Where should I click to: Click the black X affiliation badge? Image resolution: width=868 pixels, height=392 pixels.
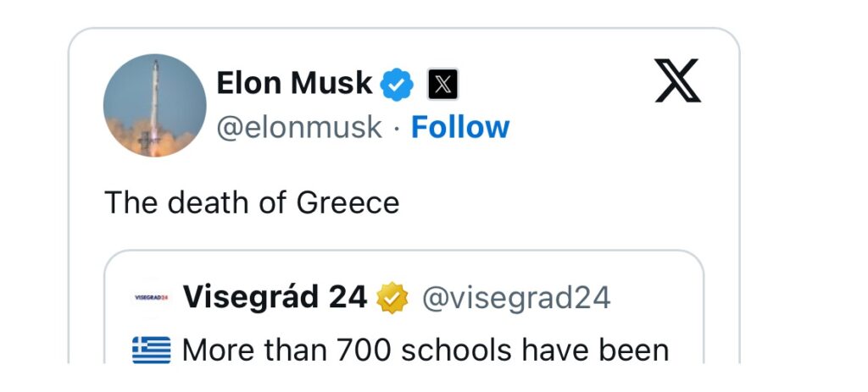442,85
